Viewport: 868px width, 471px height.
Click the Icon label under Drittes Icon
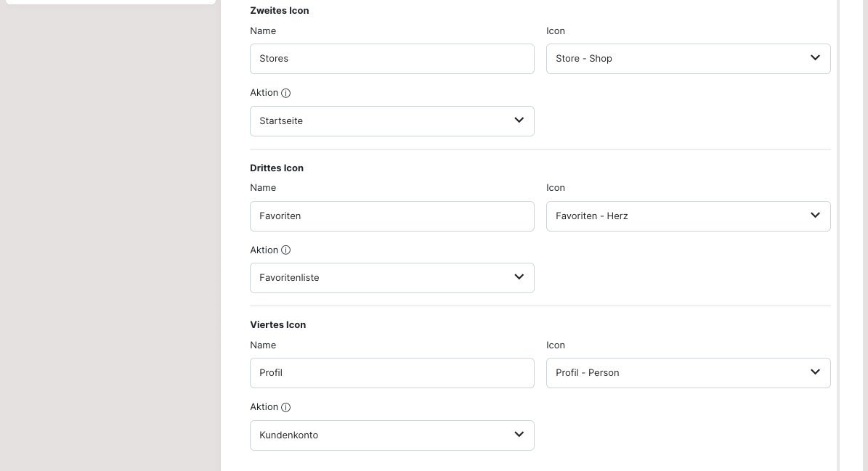click(x=556, y=188)
